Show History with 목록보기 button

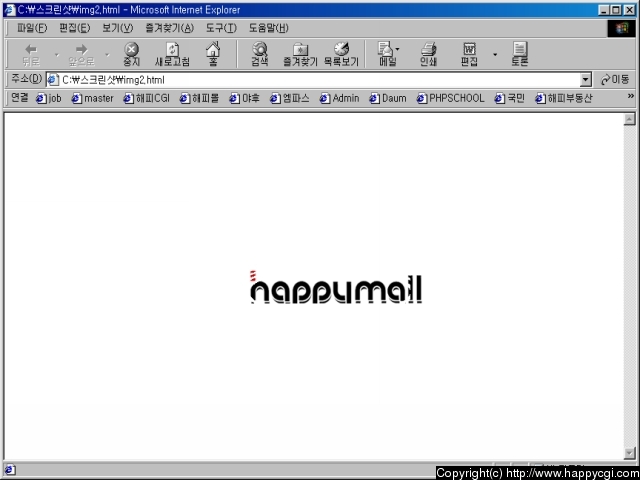[x=341, y=54]
